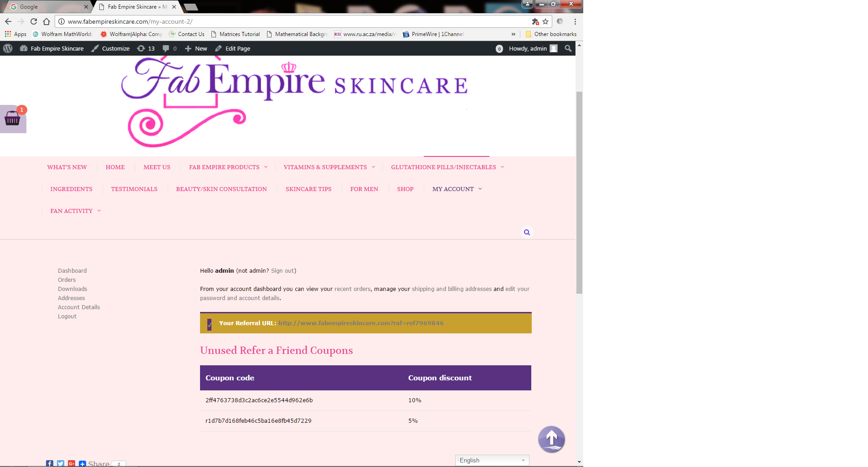The height and width of the screenshot is (467, 868).
Task: Click the browser back arrow
Action: pos(8,21)
